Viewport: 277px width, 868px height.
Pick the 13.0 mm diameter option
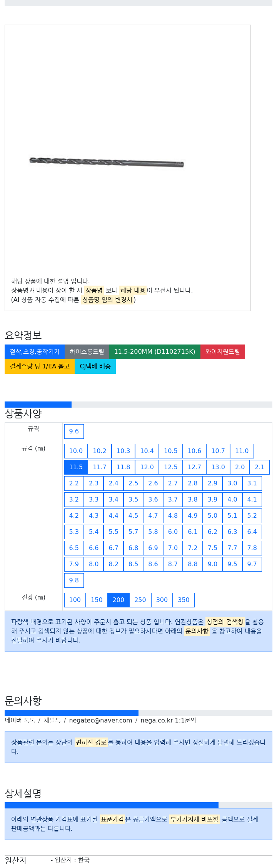218,467
